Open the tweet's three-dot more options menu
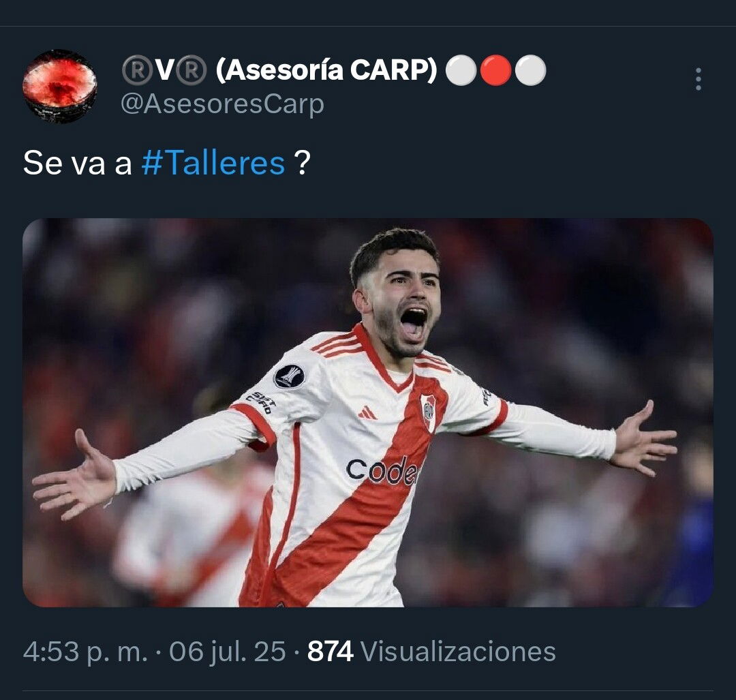736x700 pixels. pyautogui.click(x=699, y=79)
